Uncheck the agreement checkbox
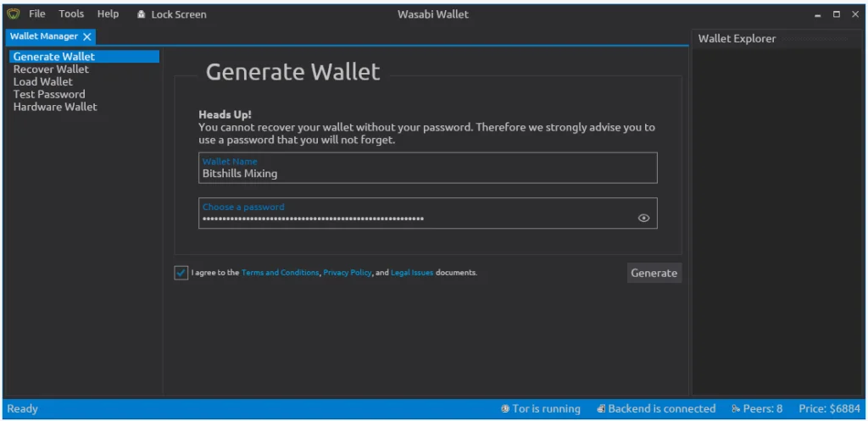The image size is (868, 421). pyautogui.click(x=181, y=273)
